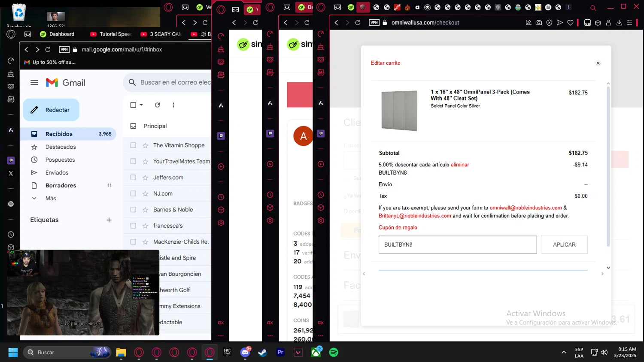Star the Barnes & Noble email

(x=145, y=210)
